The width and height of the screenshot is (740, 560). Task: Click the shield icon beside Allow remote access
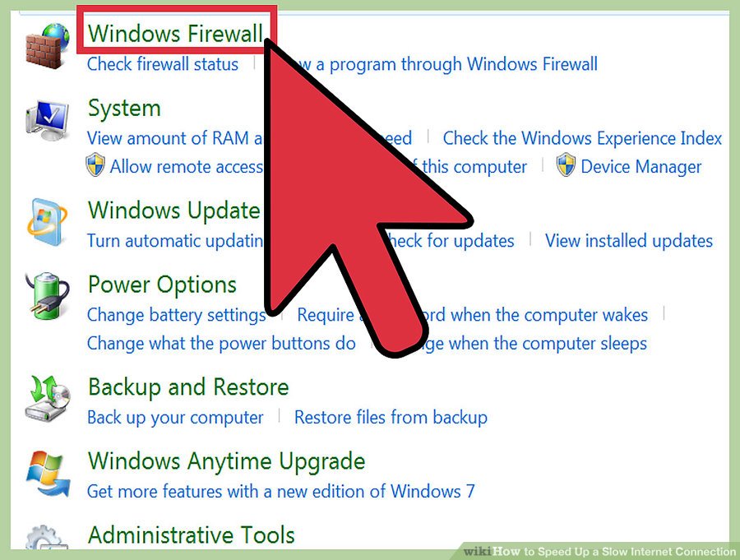click(x=95, y=164)
